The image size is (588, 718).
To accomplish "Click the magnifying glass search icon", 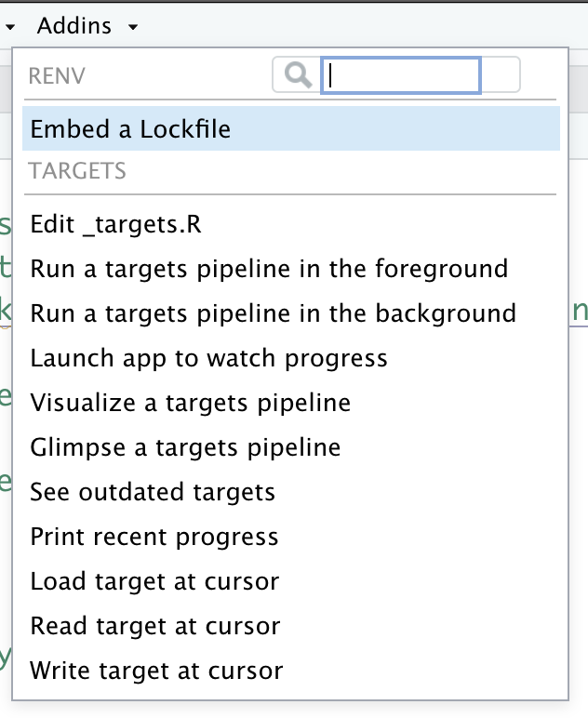I will tap(298, 74).
